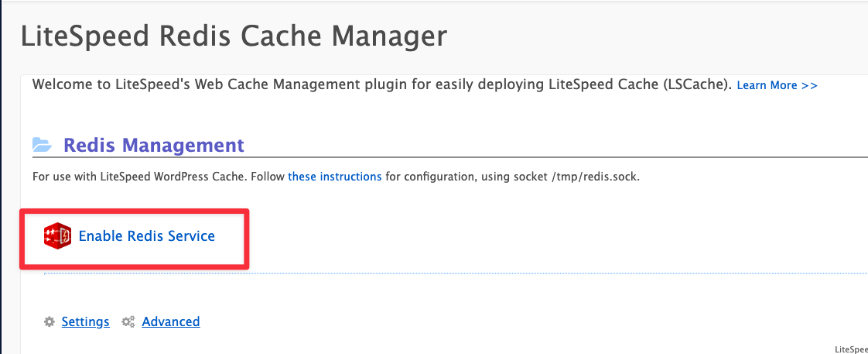Click the double-gear icon beside Advanced
The width and height of the screenshot is (868, 354).
[x=128, y=322]
